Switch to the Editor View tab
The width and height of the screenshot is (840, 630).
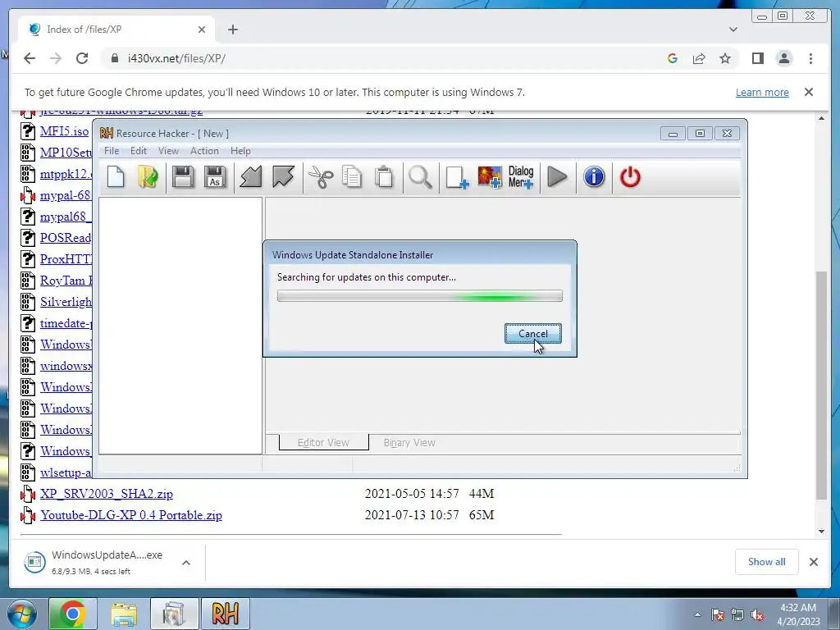[323, 442]
